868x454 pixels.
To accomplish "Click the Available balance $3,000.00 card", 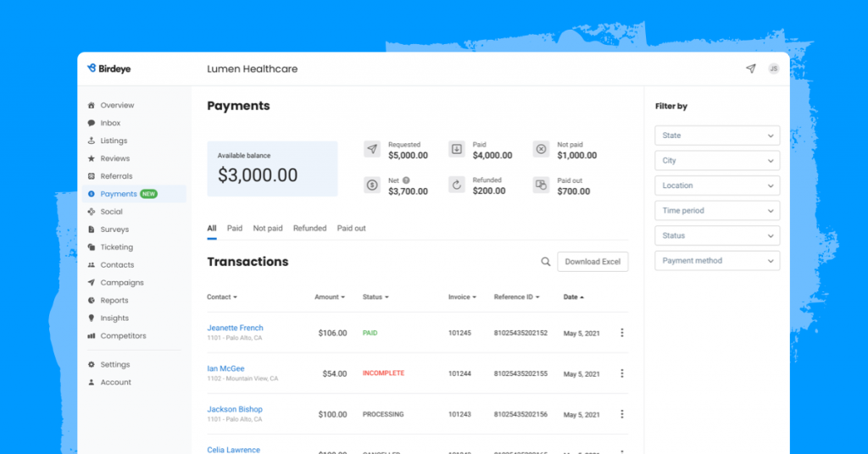I will point(272,169).
